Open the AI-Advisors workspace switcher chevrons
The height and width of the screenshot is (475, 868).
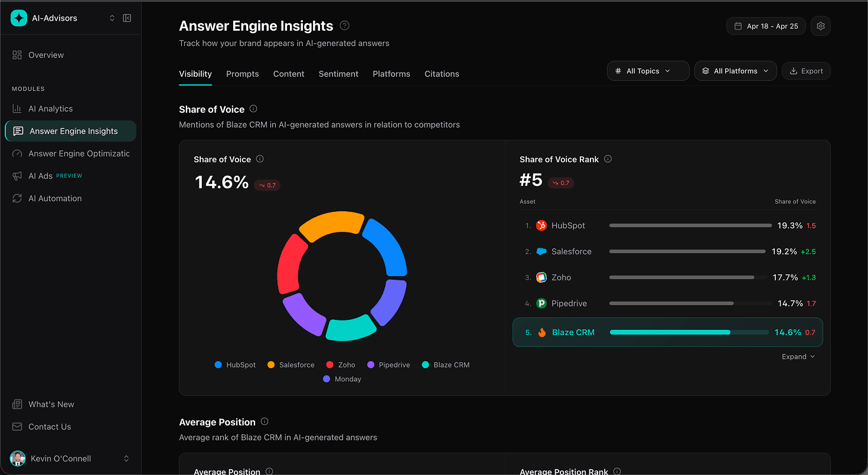[x=112, y=18]
